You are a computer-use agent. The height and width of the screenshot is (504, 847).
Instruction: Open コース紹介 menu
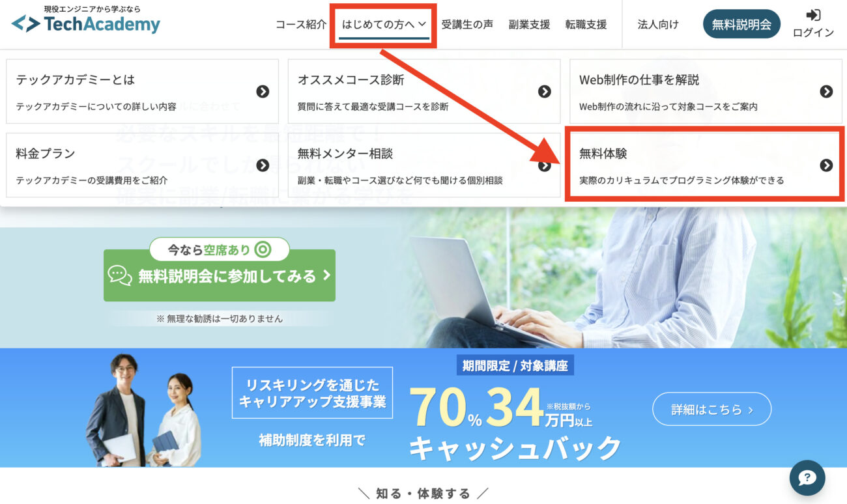click(301, 25)
